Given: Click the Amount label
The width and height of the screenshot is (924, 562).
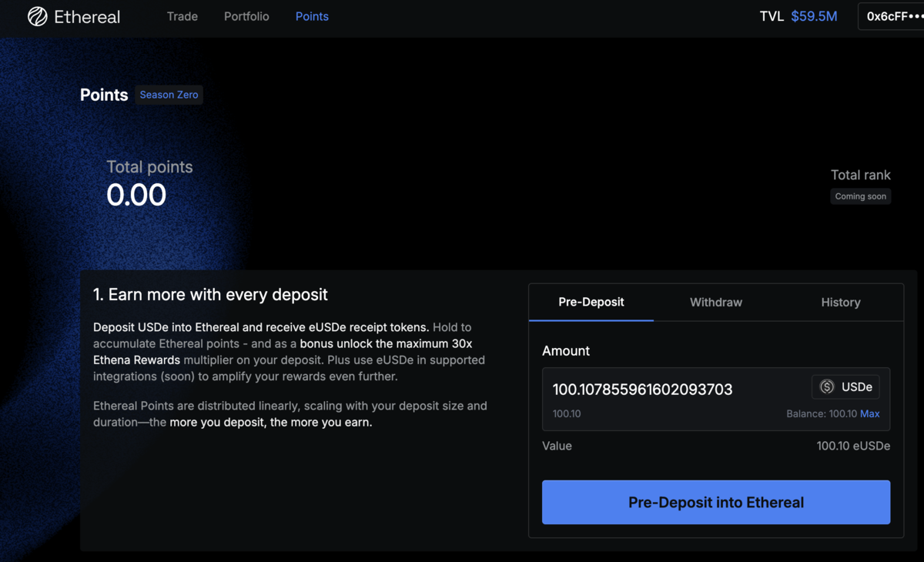Looking at the screenshot, I should [x=566, y=350].
